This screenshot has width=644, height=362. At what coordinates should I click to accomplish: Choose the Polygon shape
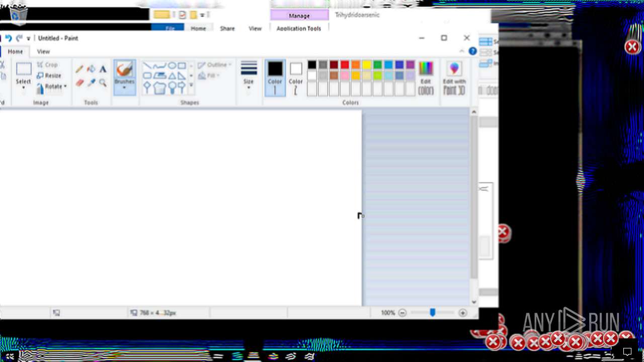coord(159,76)
